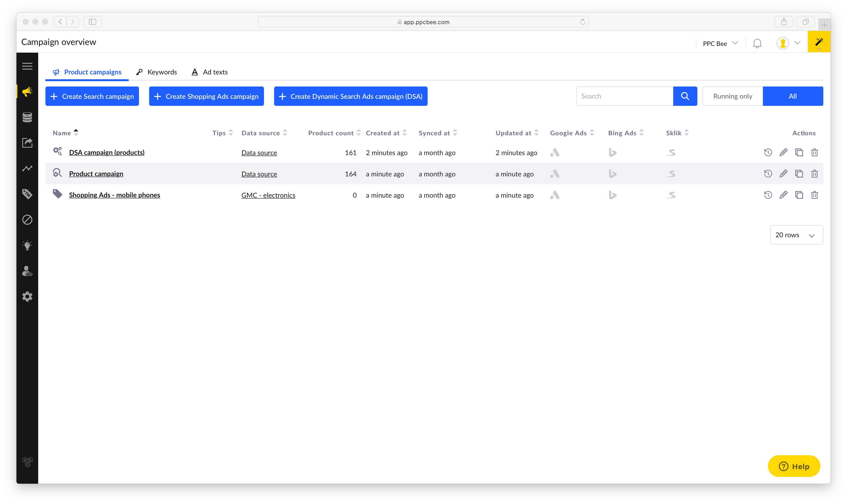Viewport: 847px width, 504px height.
Task: Click Bing Ads icon for Product campaign
Action: coord(612,174)
